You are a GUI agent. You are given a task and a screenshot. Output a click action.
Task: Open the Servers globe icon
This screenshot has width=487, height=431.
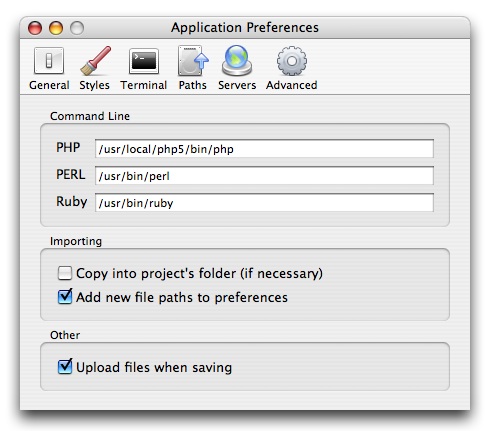click(237, 61)
